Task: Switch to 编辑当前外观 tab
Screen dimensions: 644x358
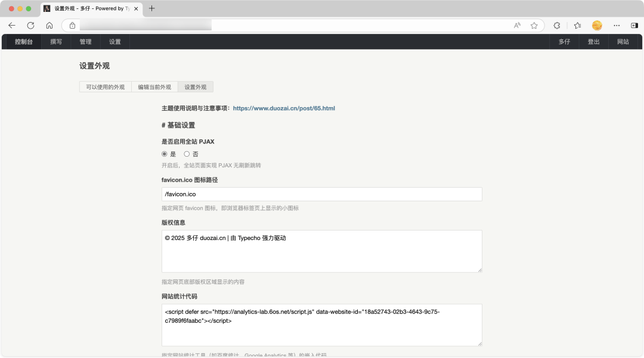Action: [154, 87]
